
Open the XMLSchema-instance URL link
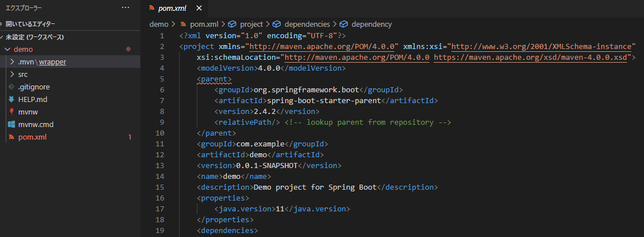click(x=544, y=47)
